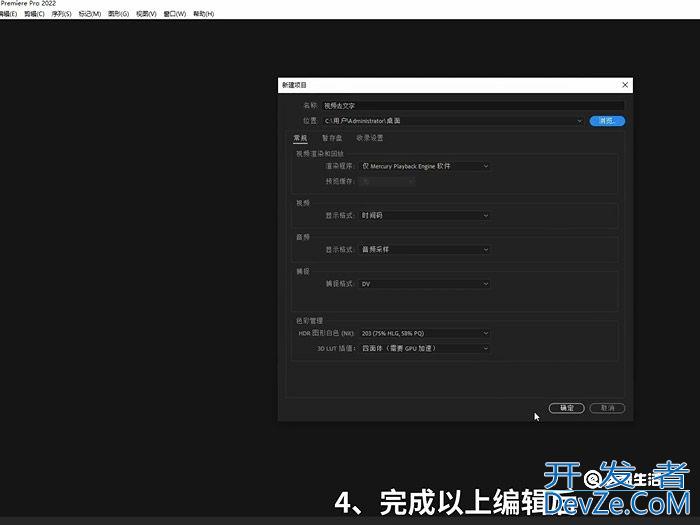Viewport: 700px width, 525px height.
Task: Click the project name input field
Action: point(473,106)
